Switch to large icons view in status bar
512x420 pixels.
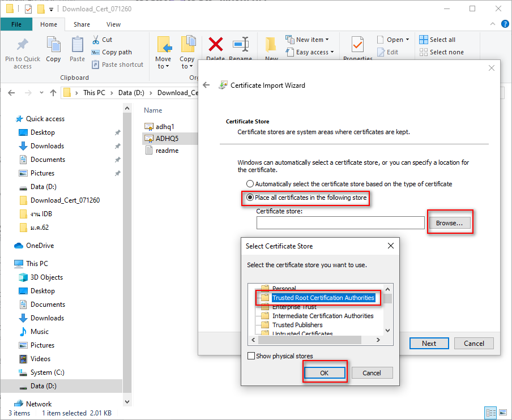tap(504, 413)
